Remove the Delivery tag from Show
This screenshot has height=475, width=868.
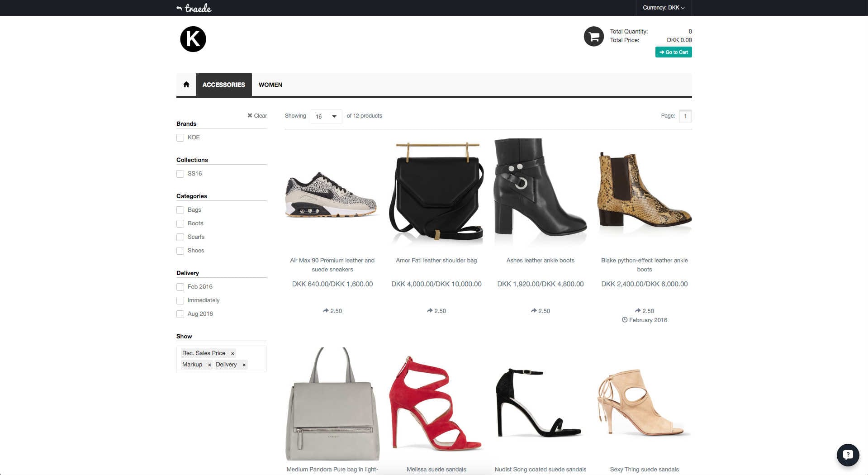point(244,365)
